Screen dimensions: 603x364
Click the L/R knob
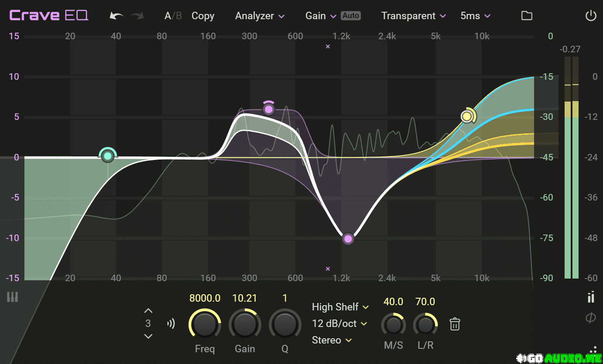[x=425, y=325]
